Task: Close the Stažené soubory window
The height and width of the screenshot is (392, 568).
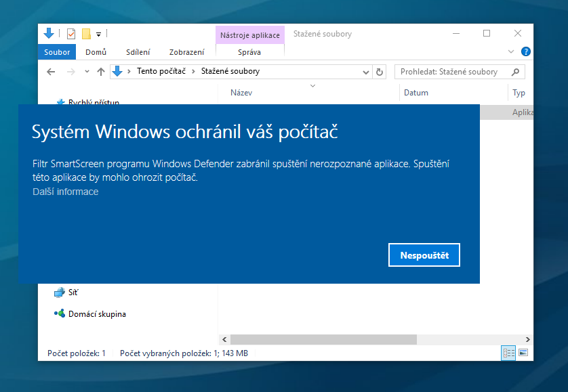Action: coord(518,33)
